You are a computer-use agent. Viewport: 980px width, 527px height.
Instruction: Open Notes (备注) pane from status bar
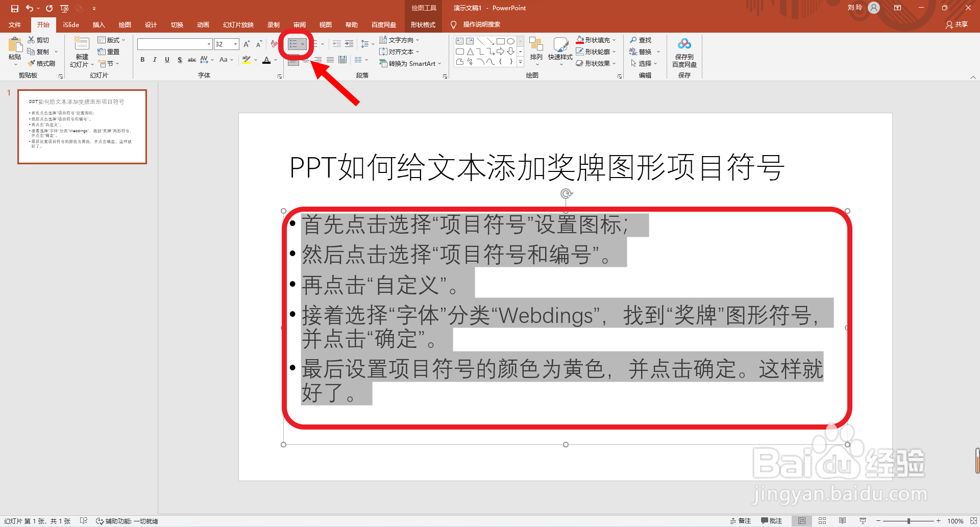point(741,521)
